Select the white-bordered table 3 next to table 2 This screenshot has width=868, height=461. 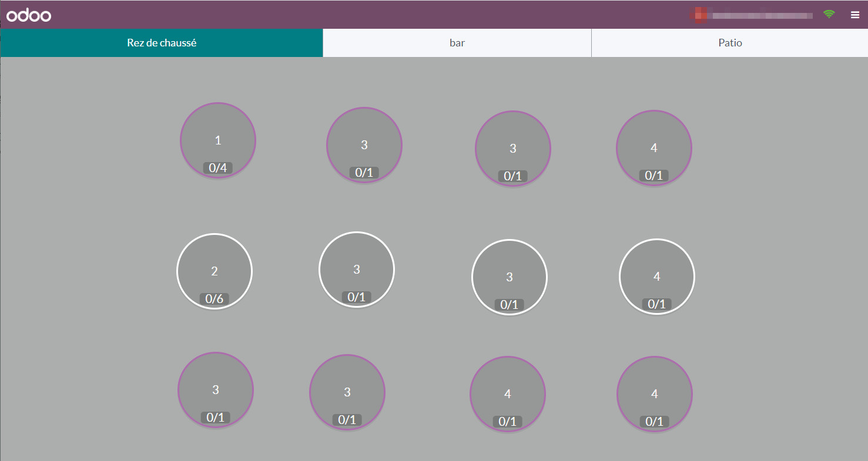tap(356, 269)
